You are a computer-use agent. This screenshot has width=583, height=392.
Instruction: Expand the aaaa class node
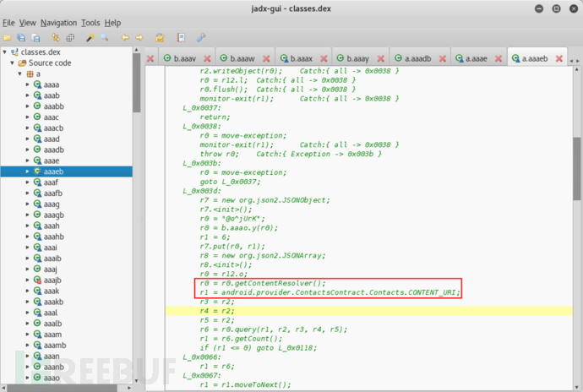tap(28, 85)
